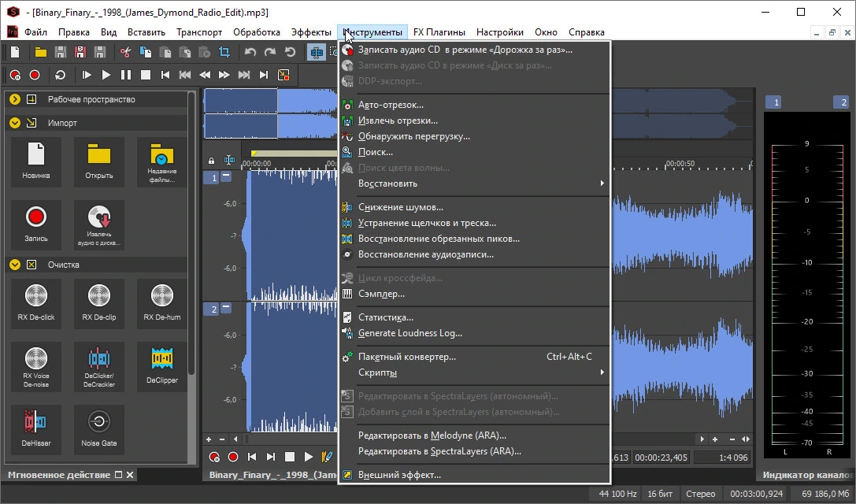Stop playback in the top transport toolbar
Viewport: 856px width, 504px height.
coord(145,75)
